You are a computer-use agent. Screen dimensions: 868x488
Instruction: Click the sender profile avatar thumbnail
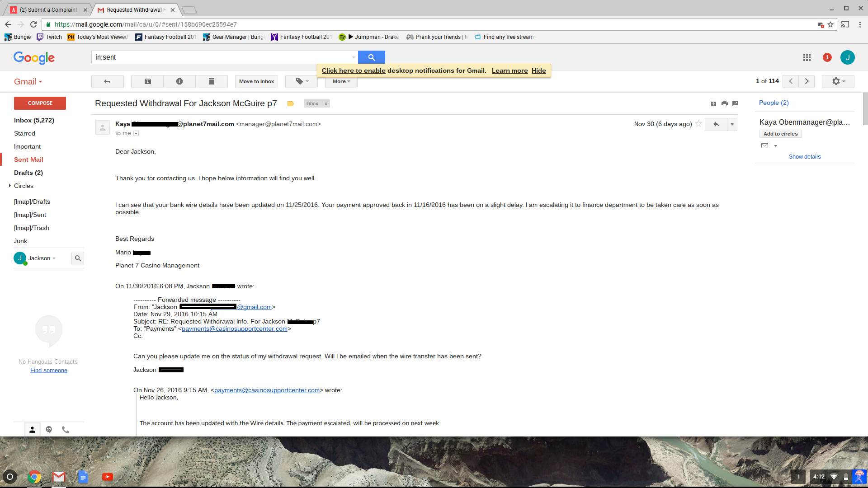tap(103, 127)
